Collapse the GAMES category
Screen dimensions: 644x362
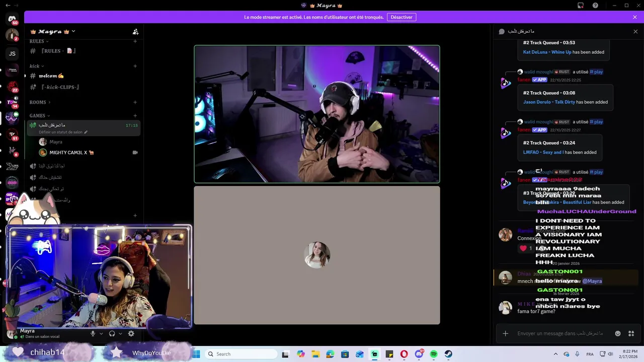pos(40,116)
